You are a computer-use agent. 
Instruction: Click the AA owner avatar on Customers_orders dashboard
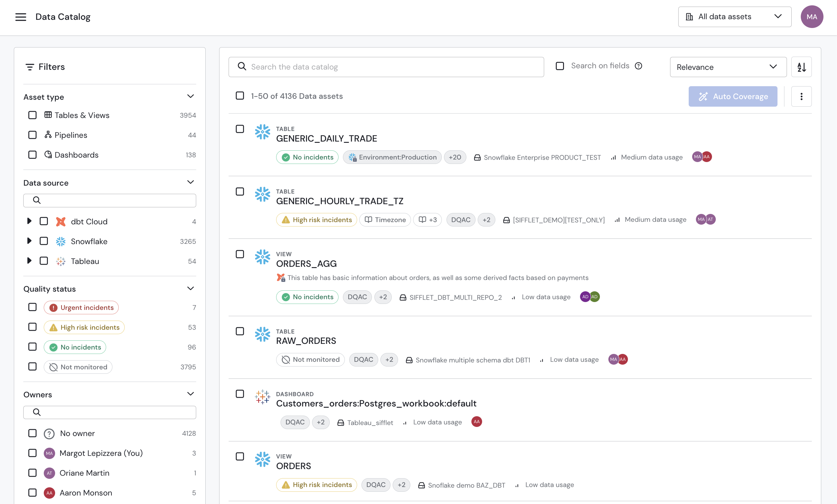click(476, 422)
